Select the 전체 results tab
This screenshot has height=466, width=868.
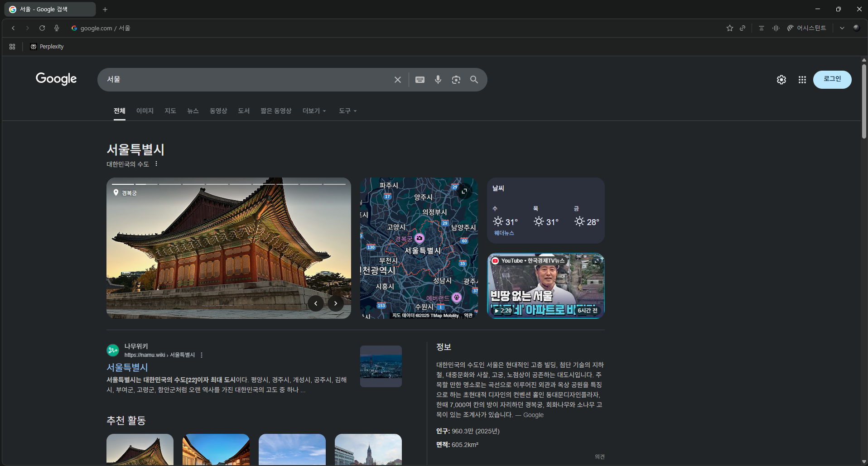[x=120, y=111]
